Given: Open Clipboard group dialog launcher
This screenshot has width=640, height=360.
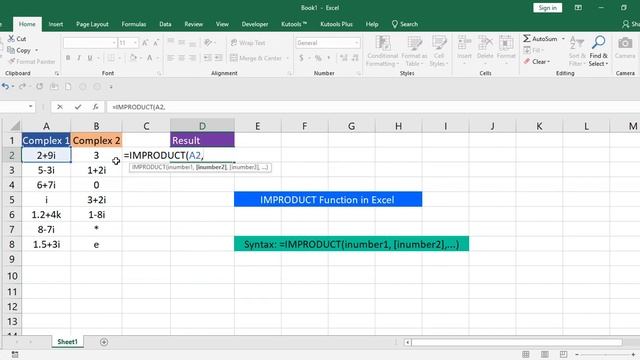Looking at the screenshot, I should [57, 73].
